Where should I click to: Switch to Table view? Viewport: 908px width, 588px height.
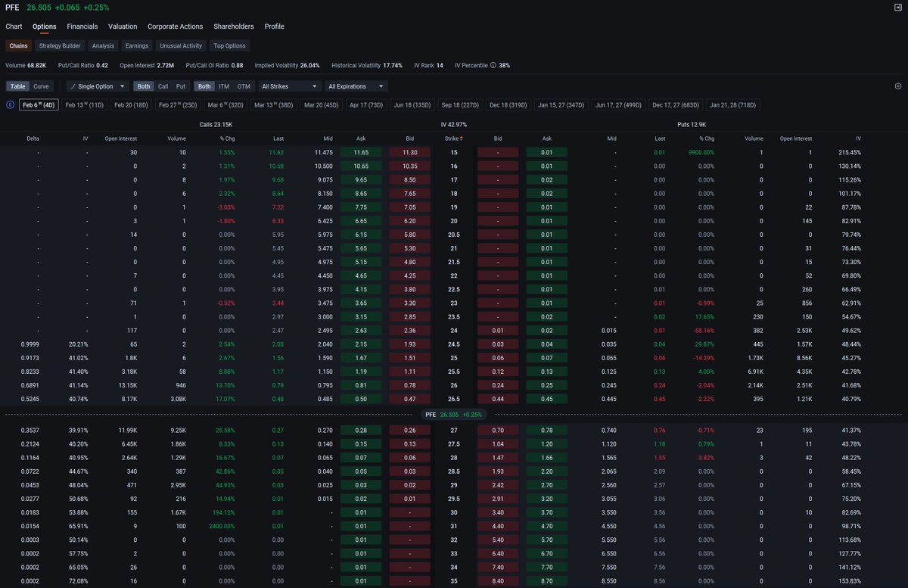pyautogui.click(x=17, y=86)
